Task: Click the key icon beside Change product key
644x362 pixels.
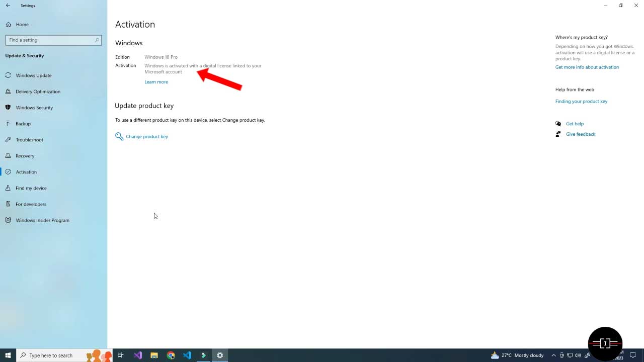Action: click(119, 136)
